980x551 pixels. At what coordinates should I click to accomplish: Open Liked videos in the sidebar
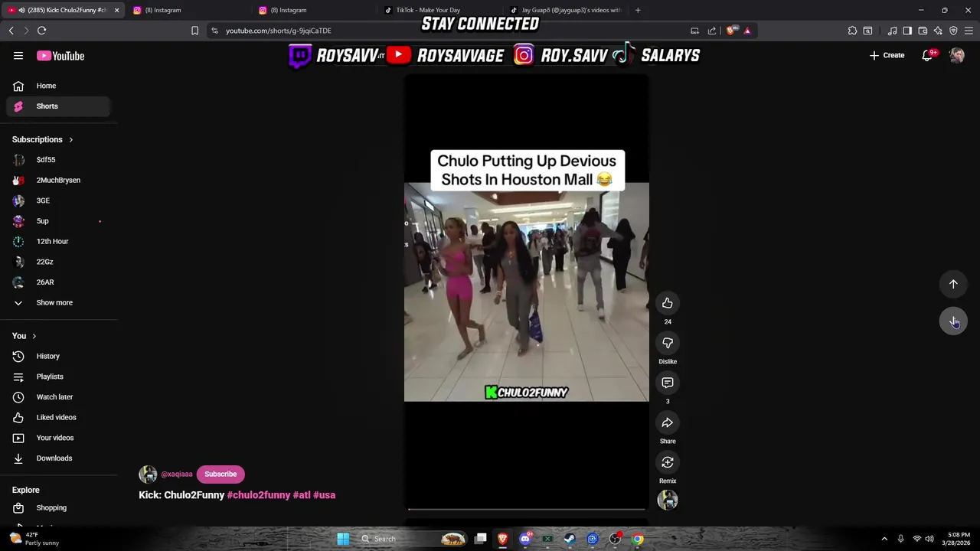(x=58, y=417)
